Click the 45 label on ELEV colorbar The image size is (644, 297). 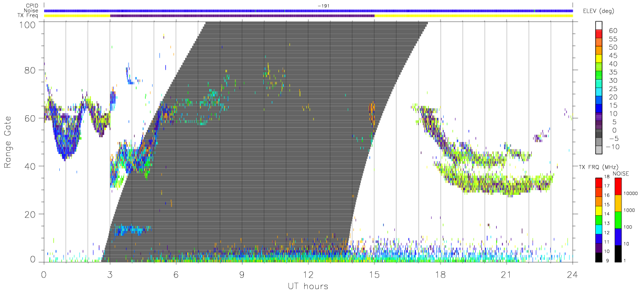(613, 56)
